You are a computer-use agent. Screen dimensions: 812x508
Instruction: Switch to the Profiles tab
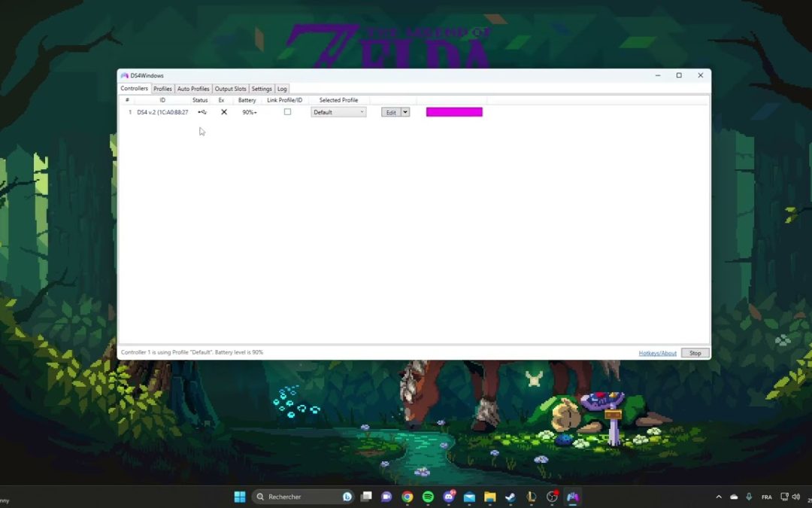tap(162, 89)
